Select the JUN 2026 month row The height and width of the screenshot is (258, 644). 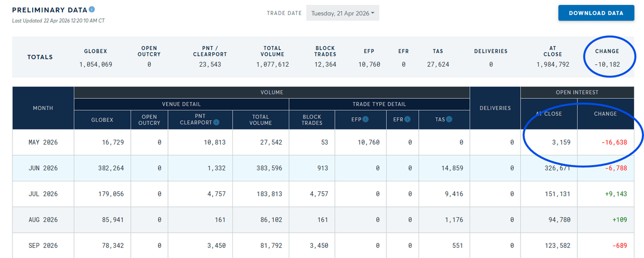tap(43, 168)
